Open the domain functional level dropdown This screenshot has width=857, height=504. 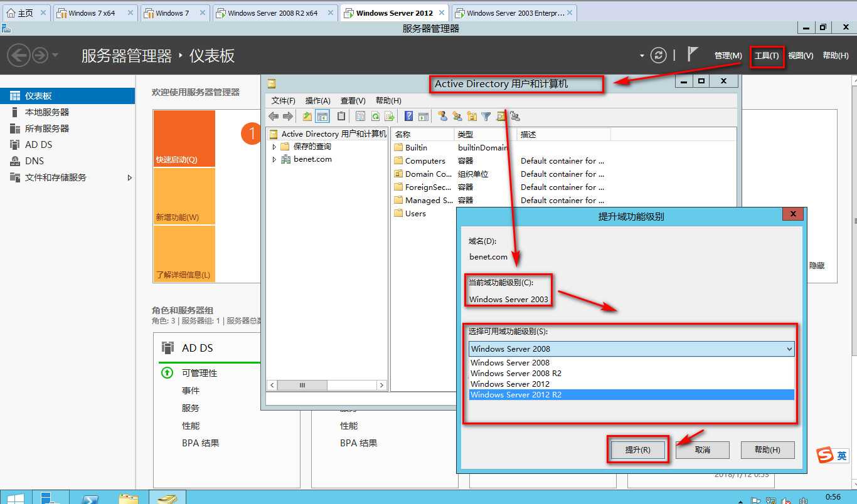coord(632,349)
